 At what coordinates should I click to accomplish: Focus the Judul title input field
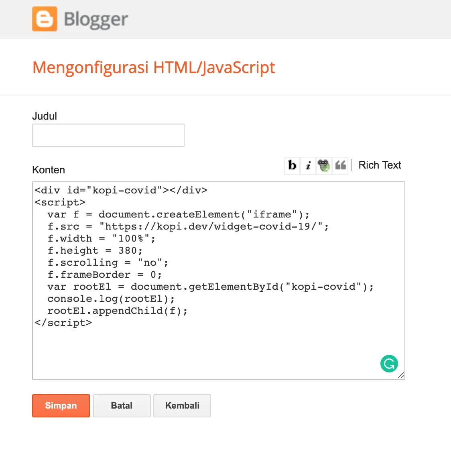tap(108, 135)
